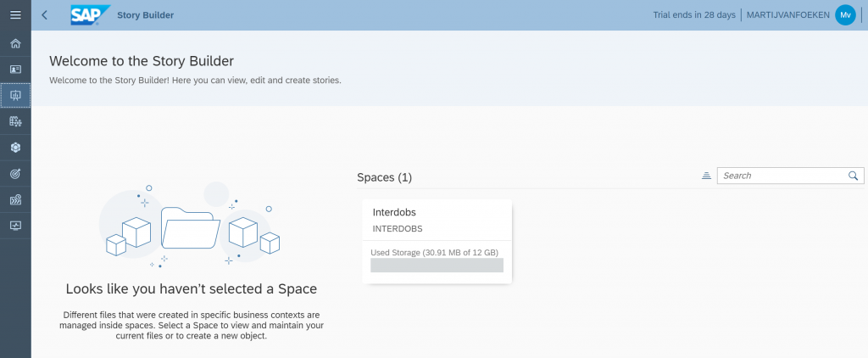This screenshot has height=358, width=868.
Task: Open the hamburger navigation menu
Action: tap(15, 15)
